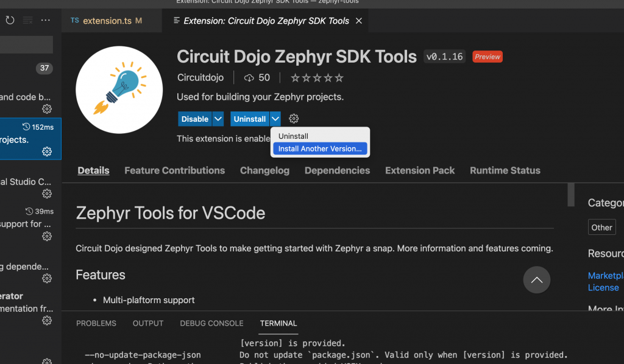The image size is (624, 364).
Task: Click the scroll-to-top arrow button
Action: 537,280
